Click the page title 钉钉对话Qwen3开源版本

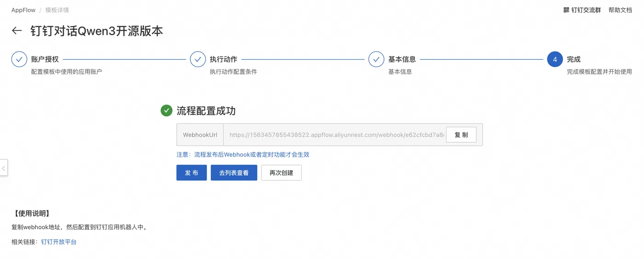[x=97, y=31]
